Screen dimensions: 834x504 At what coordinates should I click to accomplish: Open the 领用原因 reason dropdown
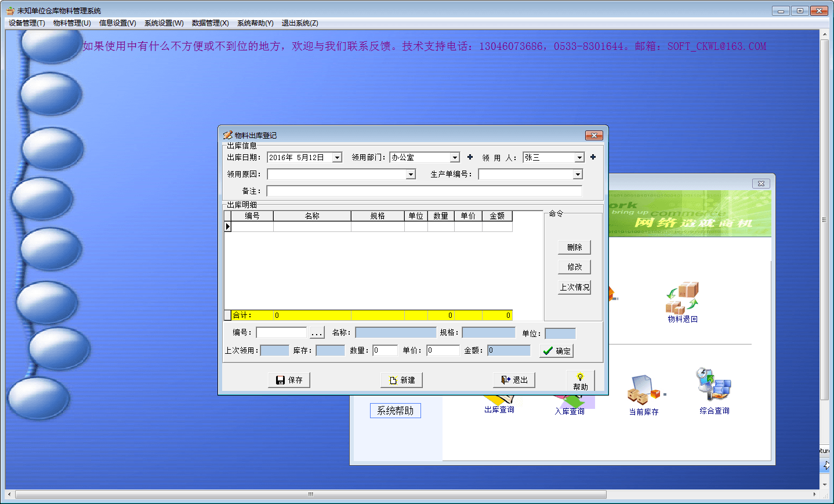(x=411, y=175)
